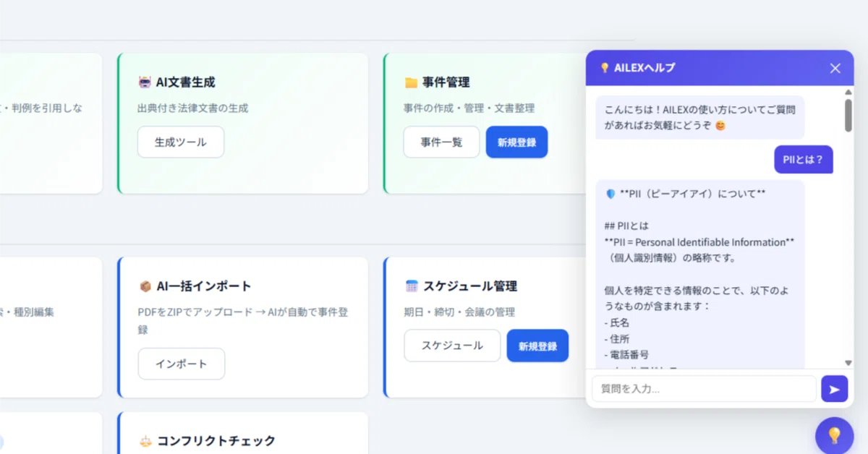868x454 pixels.
Task: Click the コンフリクトチェック card title
Action: click(x=216, y=441)
